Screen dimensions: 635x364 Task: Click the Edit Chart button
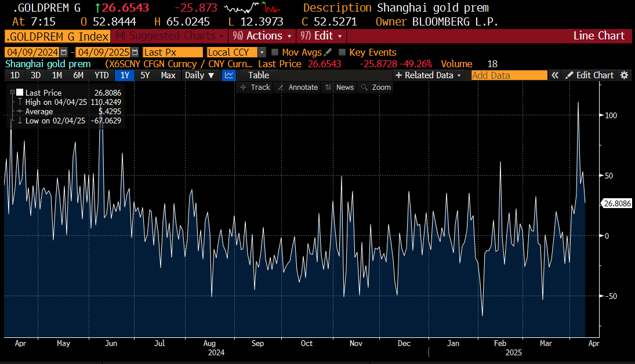pos(590,75)
